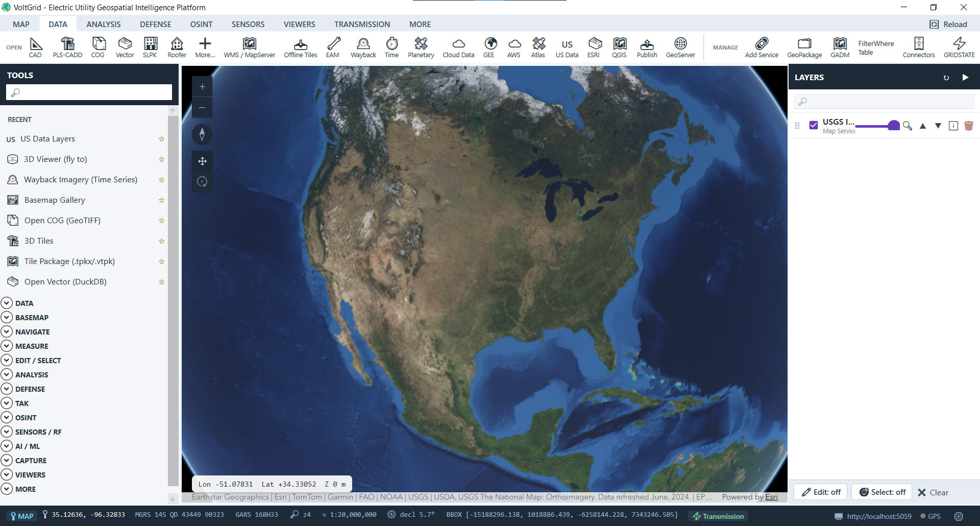Viewport: 980px width, 526px height.
Task: Switch to the MAP ribbon tab
Action: point(21,24)
